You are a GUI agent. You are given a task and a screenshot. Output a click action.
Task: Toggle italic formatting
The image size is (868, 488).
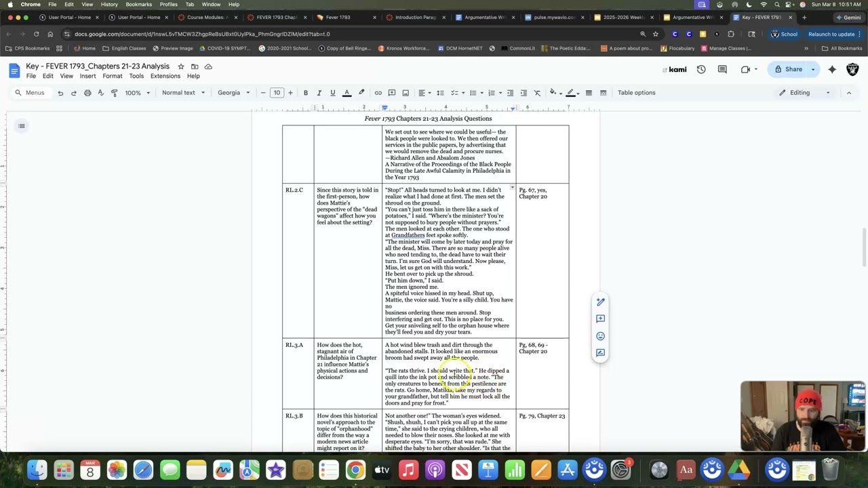coord(319,93)
